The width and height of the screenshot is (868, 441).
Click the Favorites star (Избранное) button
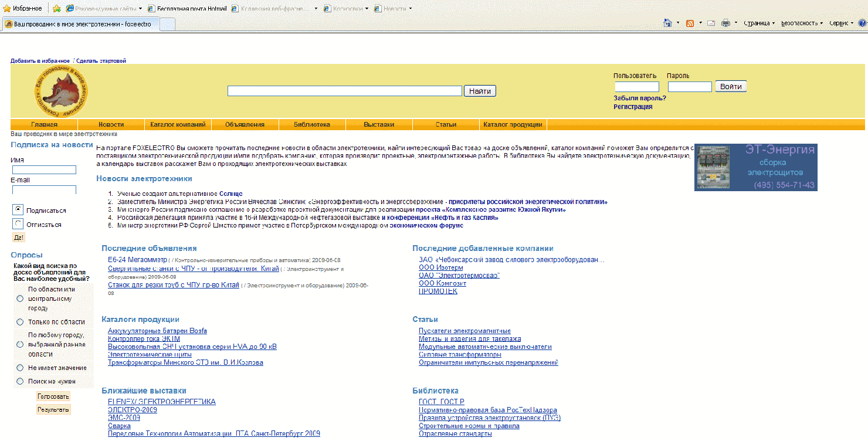pos(23,8)
